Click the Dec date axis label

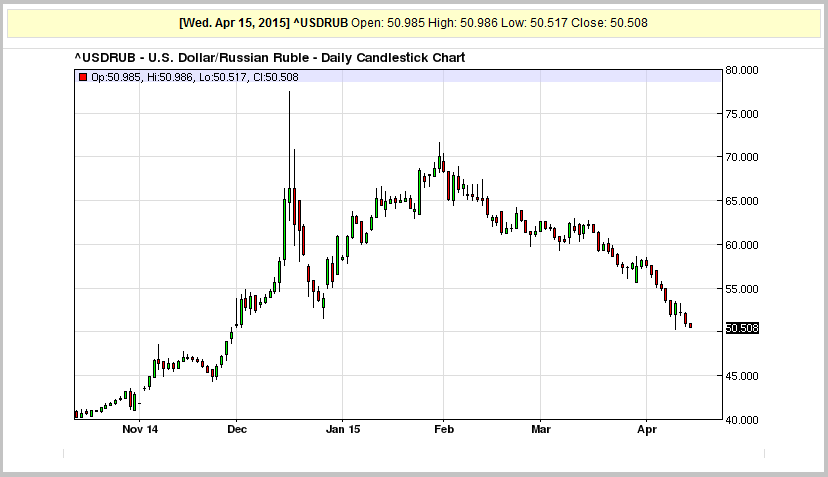237,429
